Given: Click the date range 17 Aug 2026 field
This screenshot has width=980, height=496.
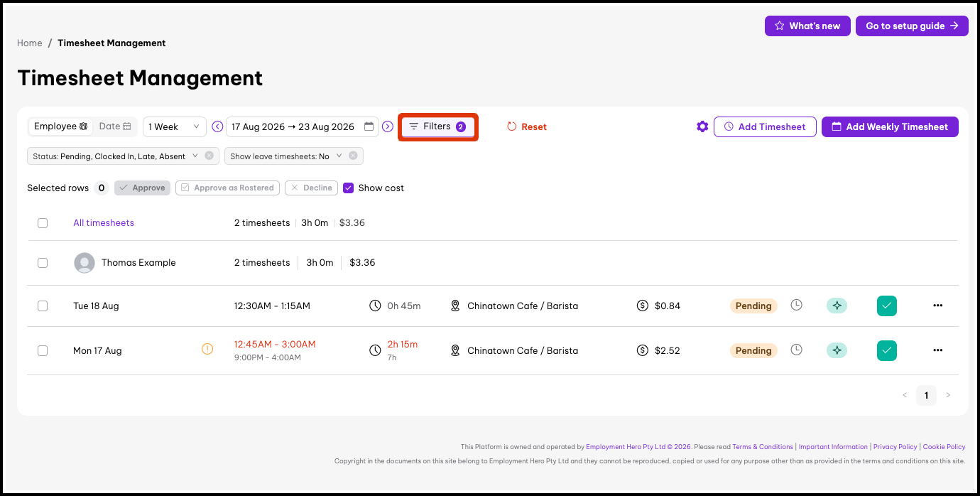Looking at the screenshot, I should coord(303,126).
